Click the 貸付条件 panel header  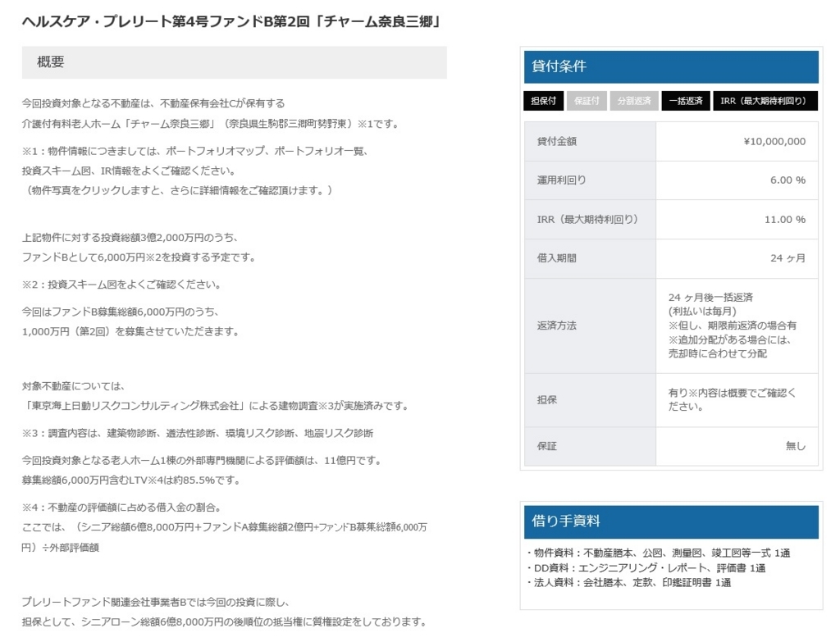point(671,67)
